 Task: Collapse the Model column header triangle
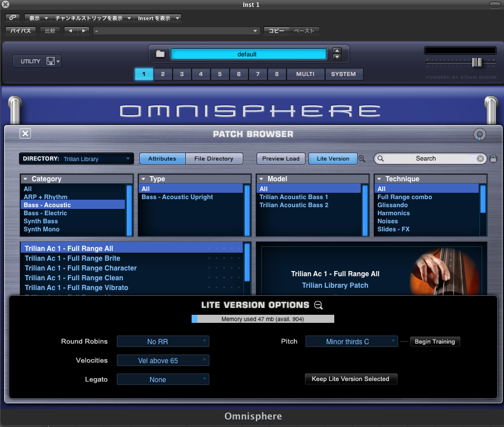[x=261, y=179]
